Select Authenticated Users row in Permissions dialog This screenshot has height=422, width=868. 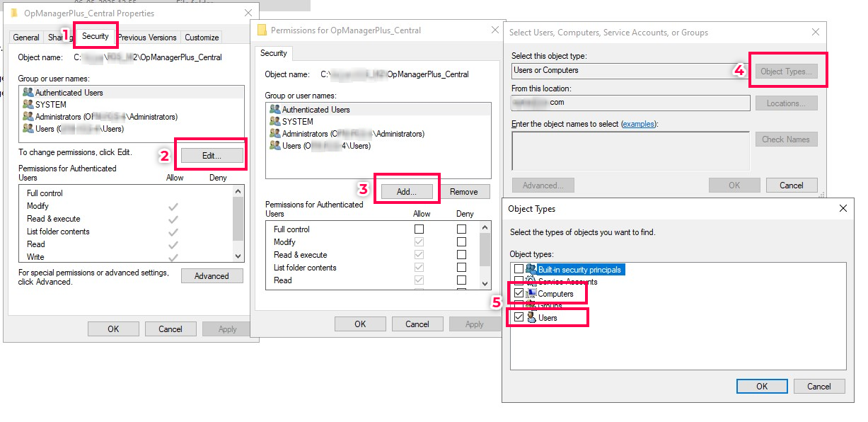tap(378, 110)
